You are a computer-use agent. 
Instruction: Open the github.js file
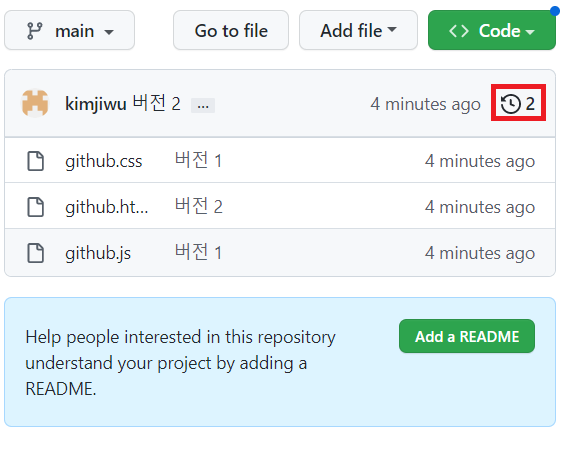tap(98, 253)
